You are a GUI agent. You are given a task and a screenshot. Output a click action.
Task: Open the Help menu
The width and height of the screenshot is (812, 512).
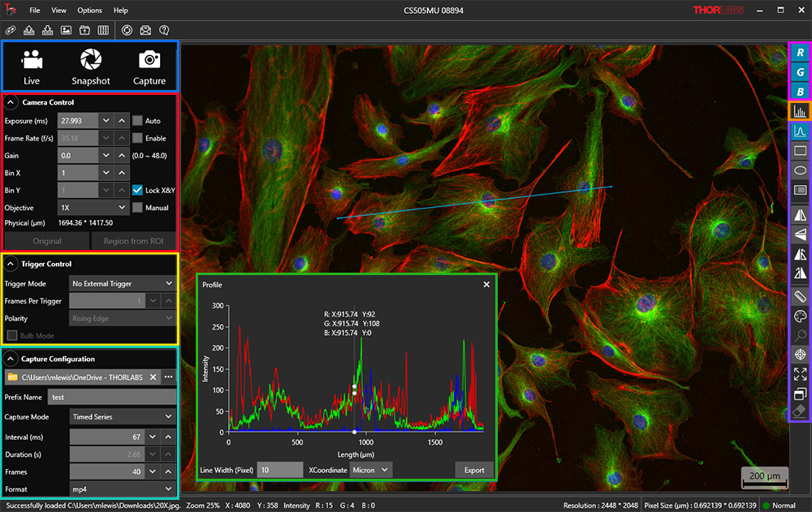coord(121,11)
